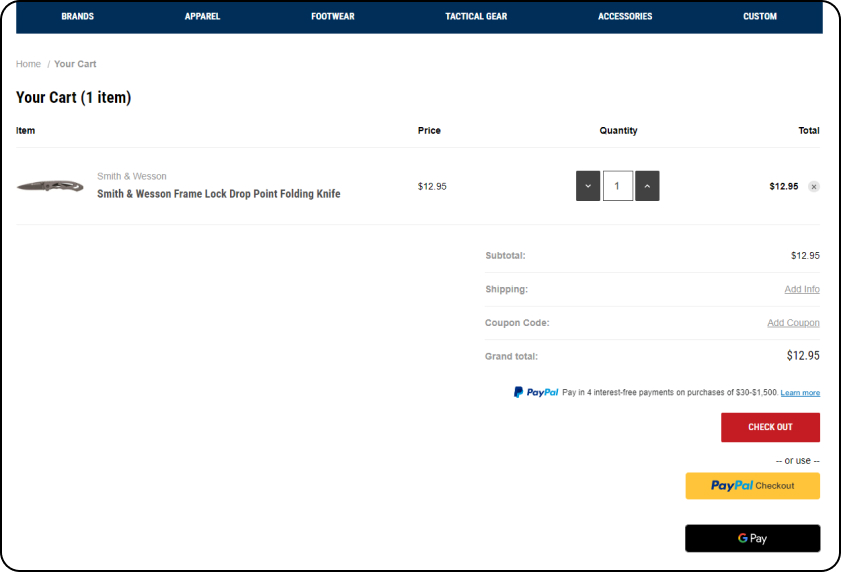Increase knife quantity with up arrow
Screen dimensions: 841x572
click(x=647, y=186)
